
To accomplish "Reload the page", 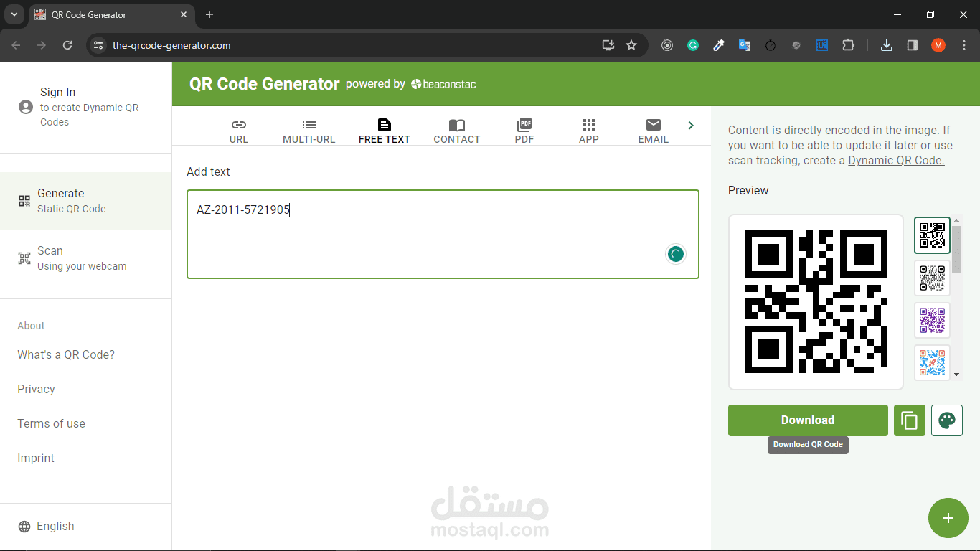I will coord(67,45).
